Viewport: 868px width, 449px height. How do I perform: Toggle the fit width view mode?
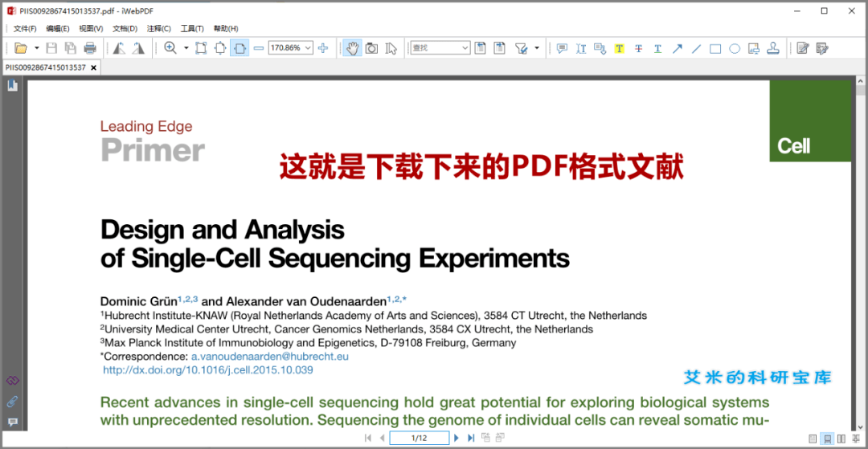240,48
